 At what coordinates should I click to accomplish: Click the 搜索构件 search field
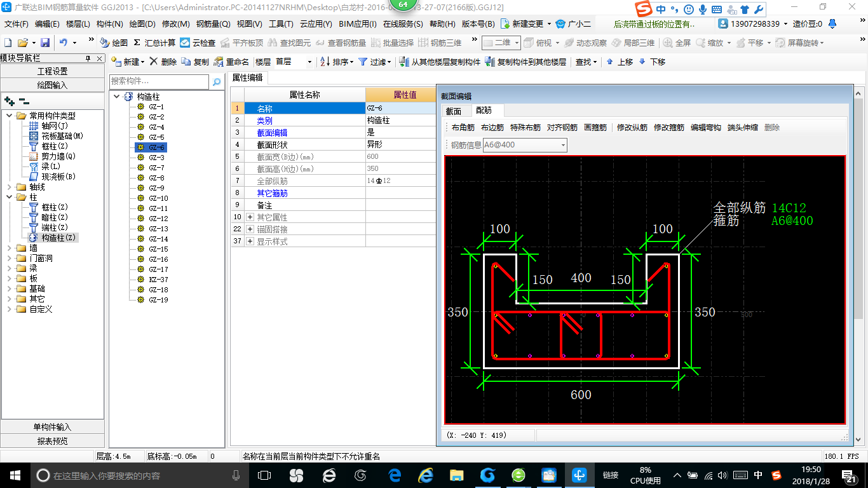[x=159, y=81]
